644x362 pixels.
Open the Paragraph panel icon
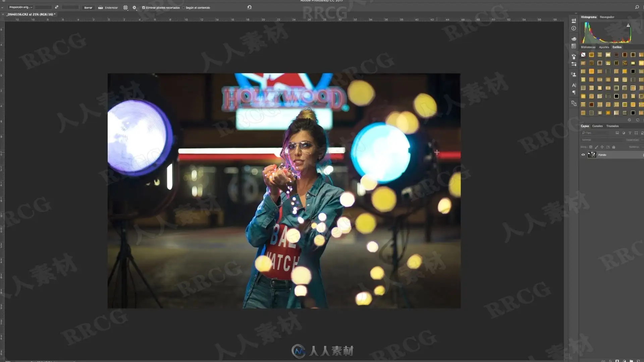[574, 93]
